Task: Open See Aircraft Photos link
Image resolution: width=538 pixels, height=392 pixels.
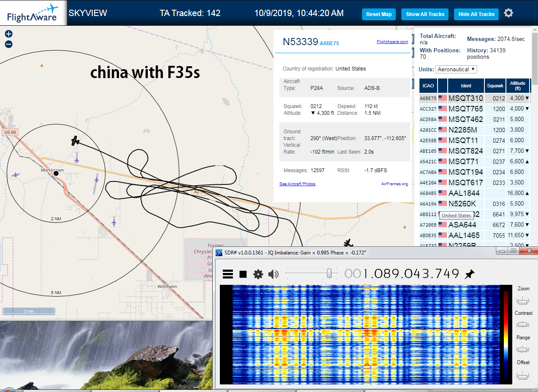Action: [297, 184]
